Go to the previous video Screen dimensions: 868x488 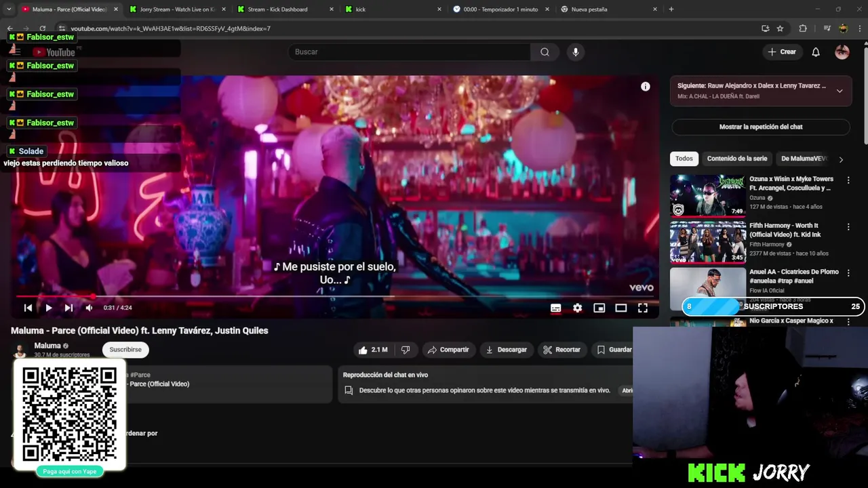coord(28,308)
